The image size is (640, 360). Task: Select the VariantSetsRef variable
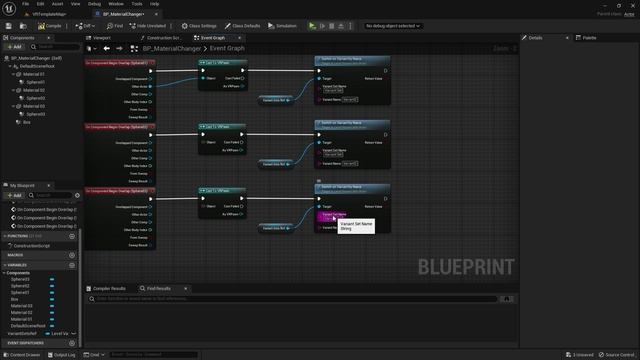[22, 333]
